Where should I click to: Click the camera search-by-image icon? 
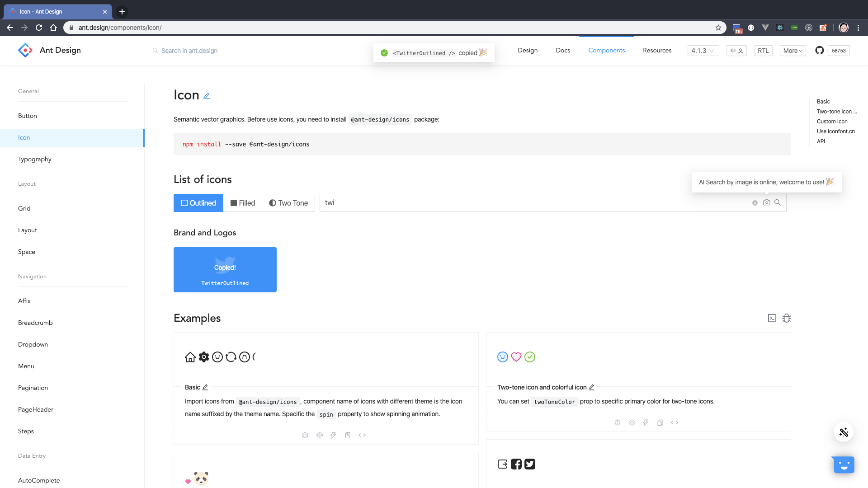(x=766, y=203)
